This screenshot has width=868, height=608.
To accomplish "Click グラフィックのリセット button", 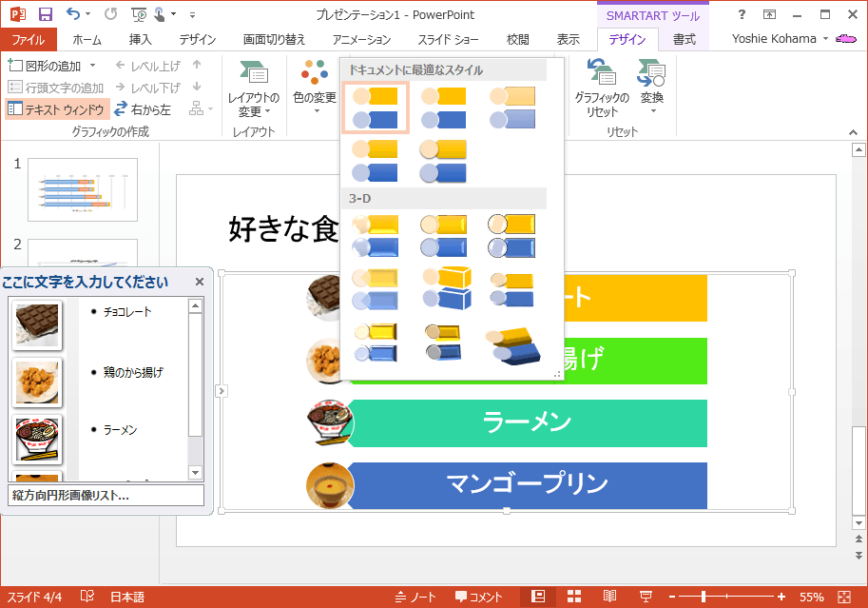I will coord(602,88).
